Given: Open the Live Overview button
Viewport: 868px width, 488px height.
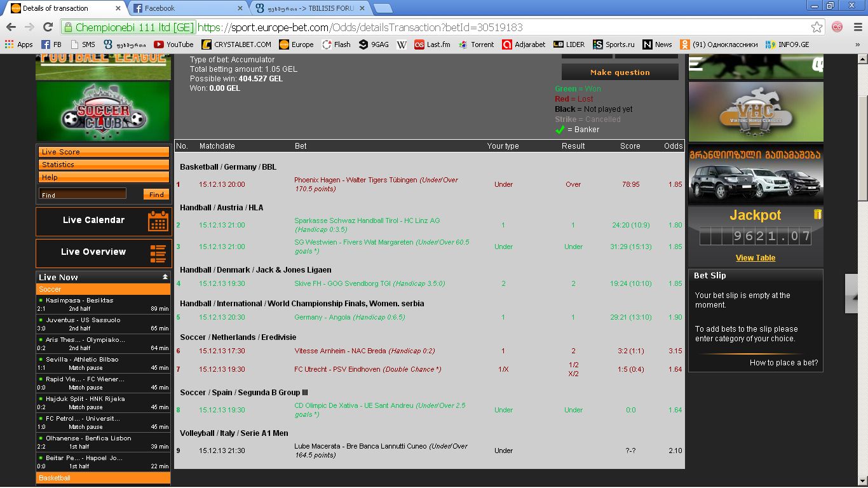Looking at the screenshot, I should click(104, 253).
